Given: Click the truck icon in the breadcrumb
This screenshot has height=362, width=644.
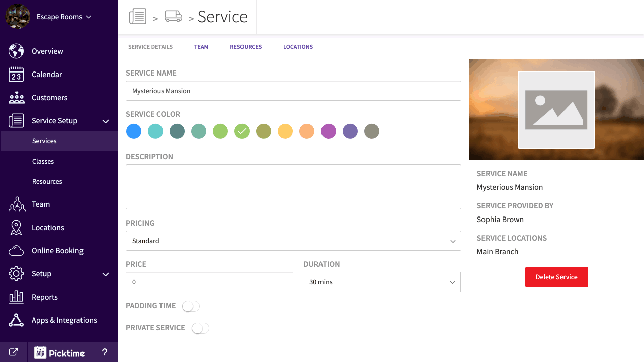Looking at the screenshot, I should pyautogui.click(x=174, y=17).
